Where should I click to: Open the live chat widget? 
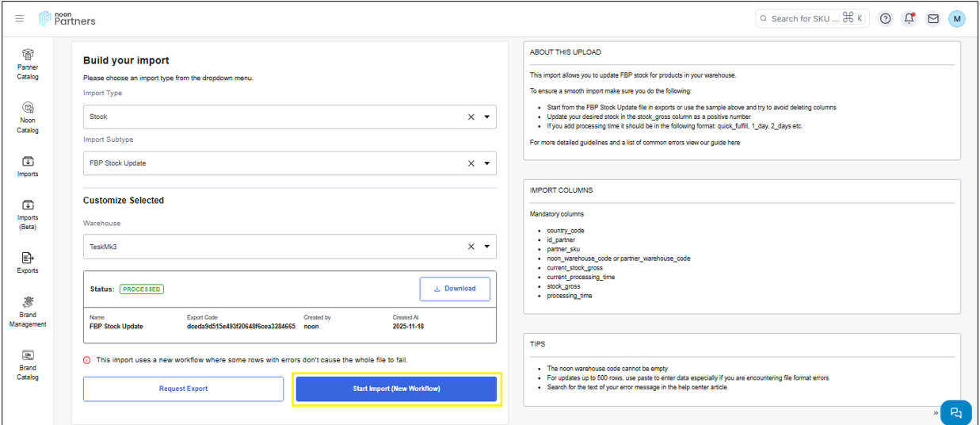pos(955,412)
